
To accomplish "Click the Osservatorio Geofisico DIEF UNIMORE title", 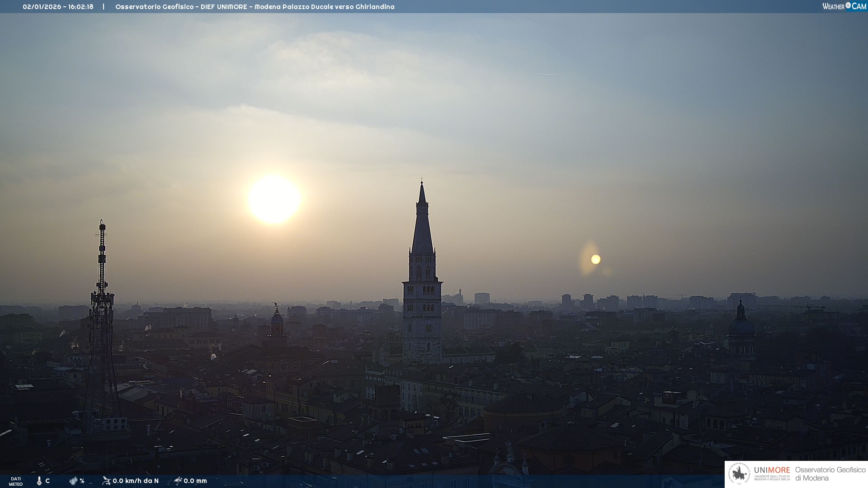I will click(x=255, y=7).
